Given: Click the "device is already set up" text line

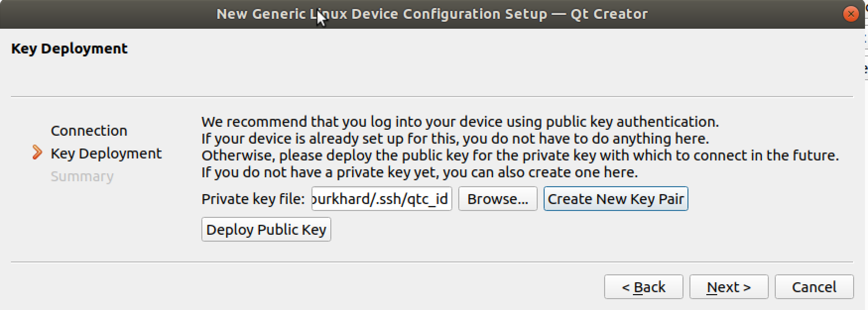Looking at the screenshot, I should coord(455,139).
